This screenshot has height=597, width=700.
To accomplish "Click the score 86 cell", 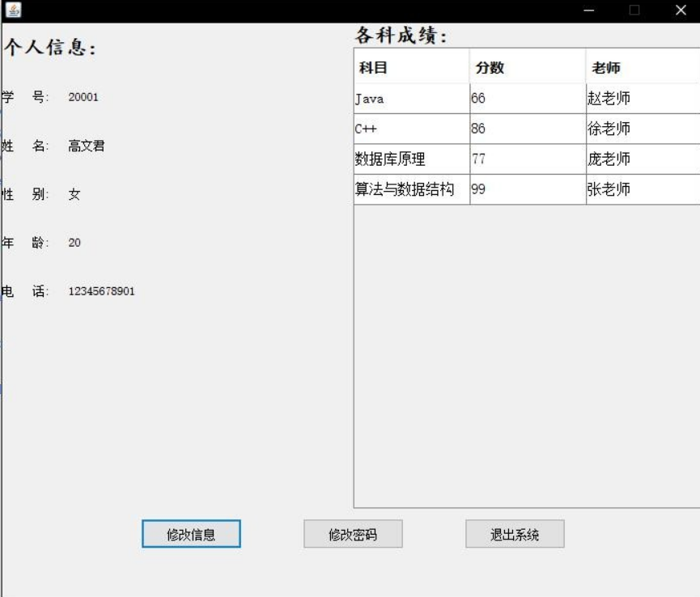I will [528, 129].
